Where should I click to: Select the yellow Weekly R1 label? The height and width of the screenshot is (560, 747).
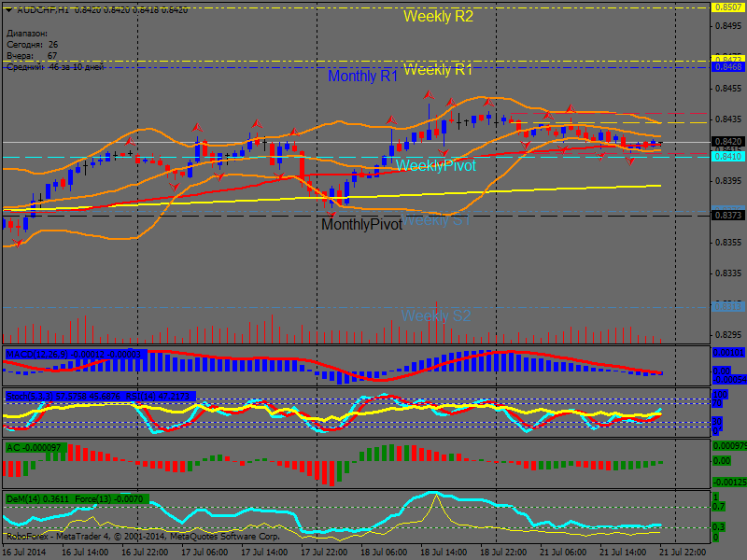(438, 69)
